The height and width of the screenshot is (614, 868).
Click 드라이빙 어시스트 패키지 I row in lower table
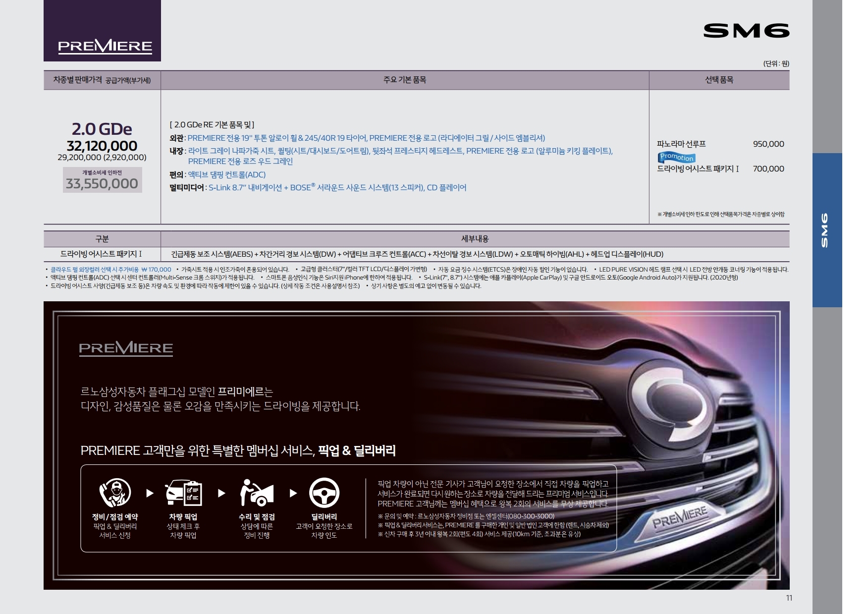(102, 254)
